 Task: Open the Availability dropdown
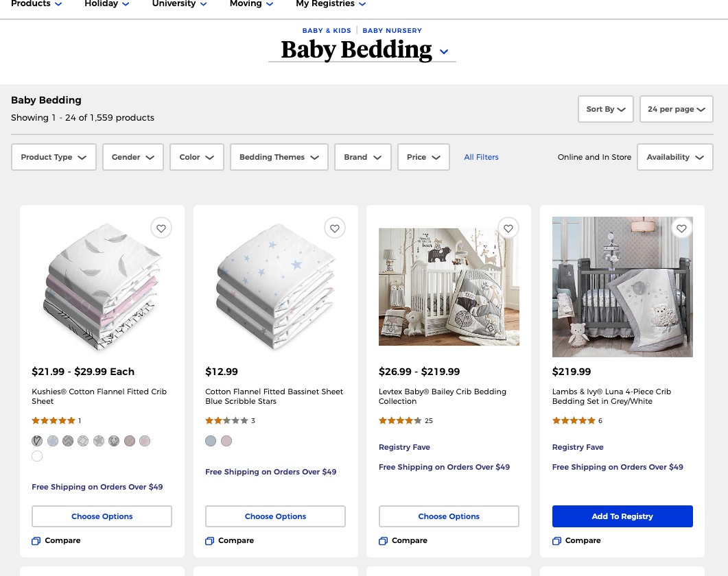pyautogui.click(x=675, y=157)
